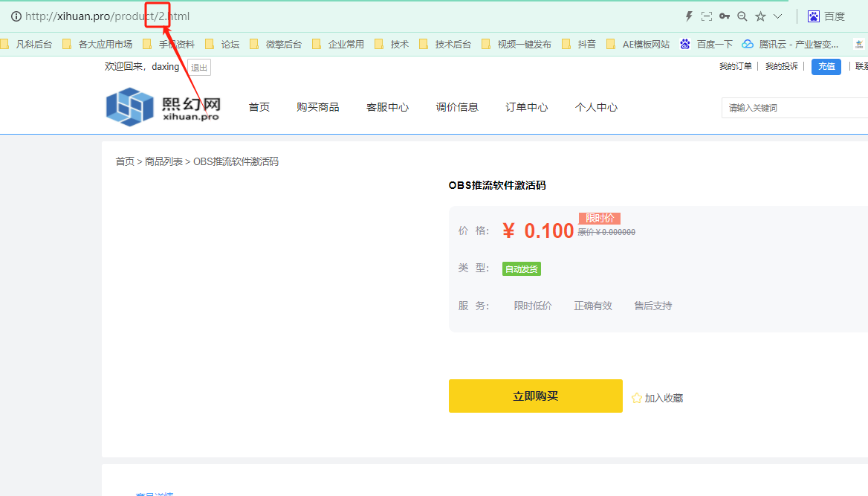Open the 手机资料 bookmark folder
The width and height of the screenshot is (868, 496).
click(169, 45)
